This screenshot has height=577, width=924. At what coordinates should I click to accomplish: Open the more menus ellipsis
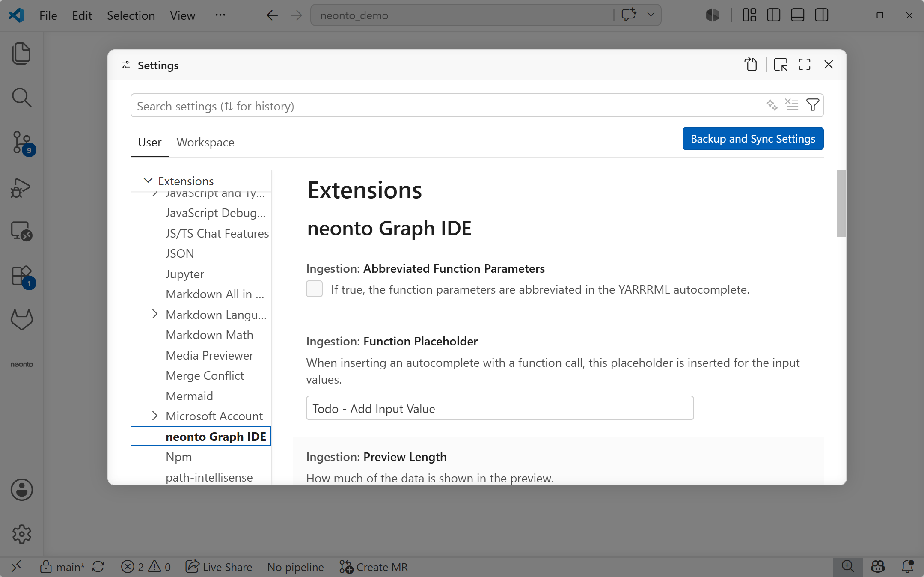[220, 15]
